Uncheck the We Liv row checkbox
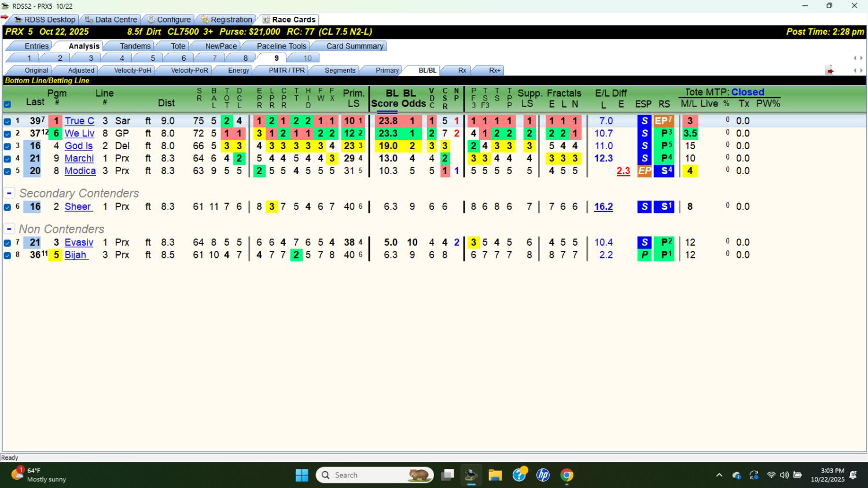Image resolution: width=868 pixels, height=488 pixels. pos(8,134)
